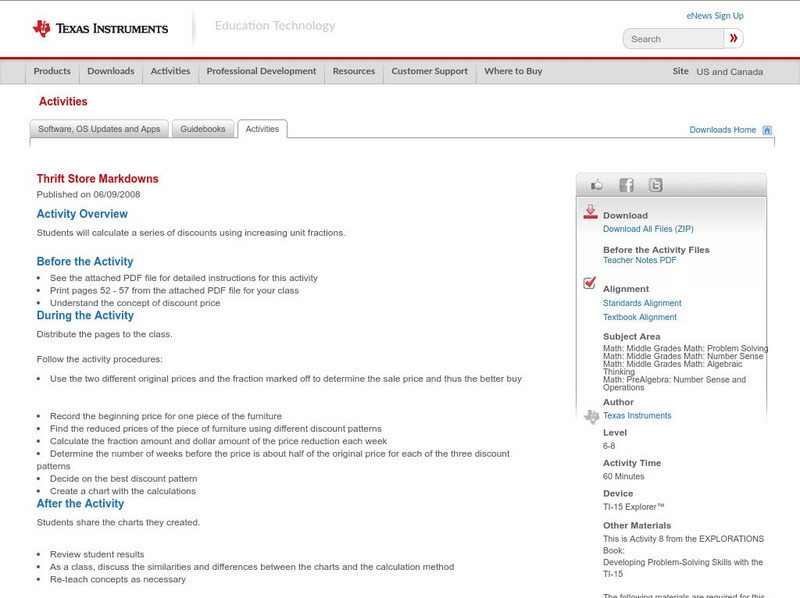Click the eNews Sign Up link
This screenshot has height=598, width=800.
click(714, 16)
